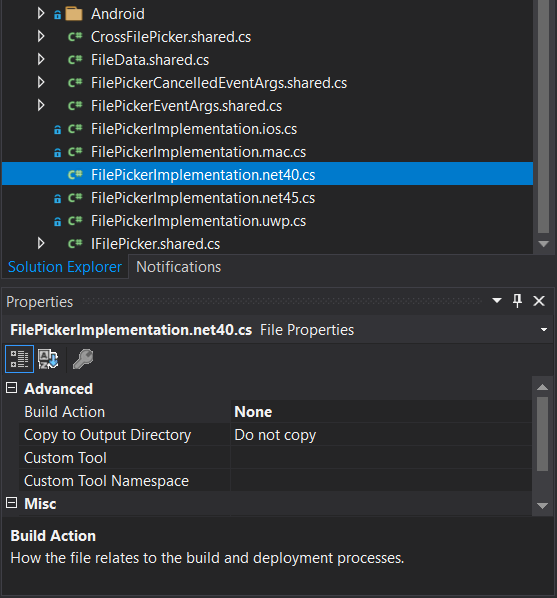Click Properties grid scrollbar down arrow
The width and height of the screenshot is (557, 598).
click(542, 506)
